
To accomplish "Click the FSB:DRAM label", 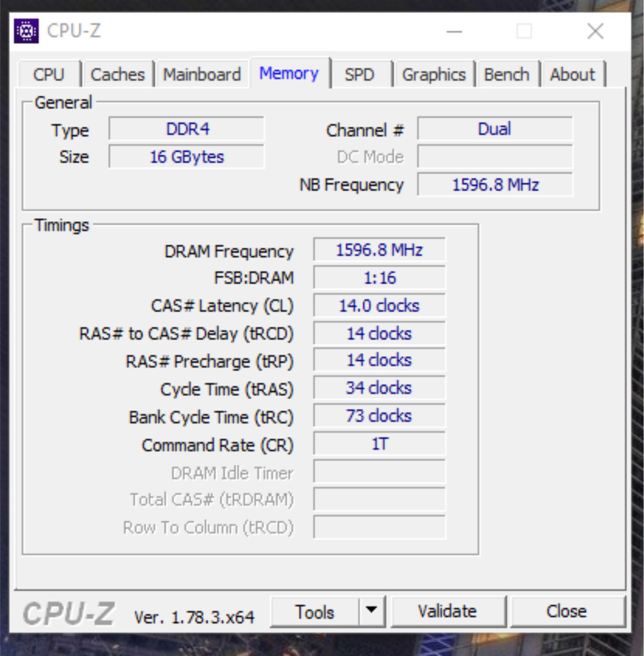I will 254,278.
